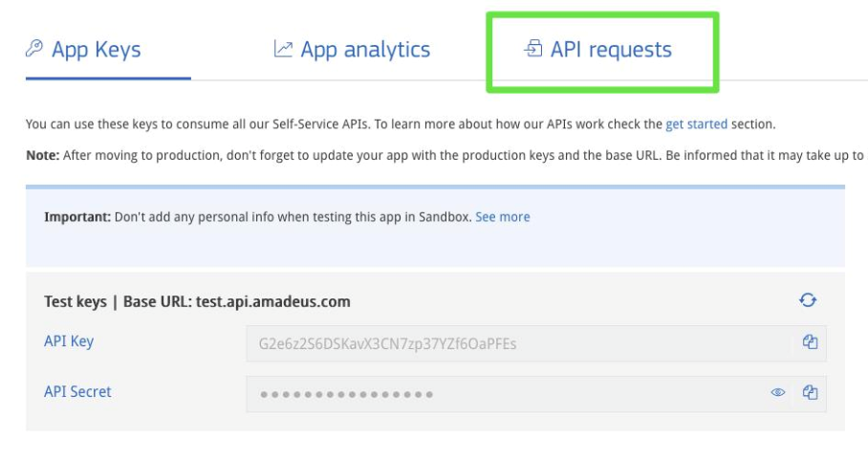This screenshot has width=868, height=462.
Task: Click the 'API Secret' label
Action: pyautogui.click(x=77, y=391)
